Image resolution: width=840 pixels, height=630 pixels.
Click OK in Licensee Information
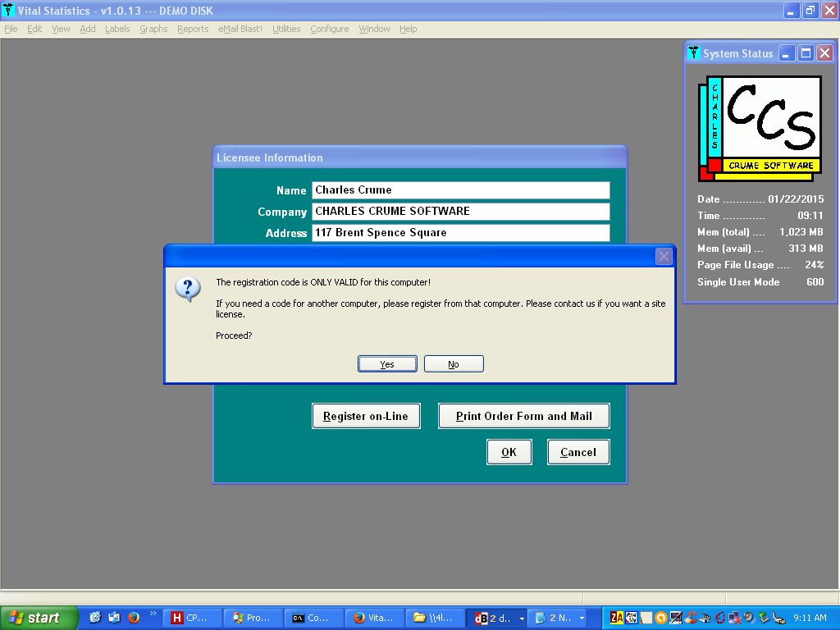click(x=509, y=452)
